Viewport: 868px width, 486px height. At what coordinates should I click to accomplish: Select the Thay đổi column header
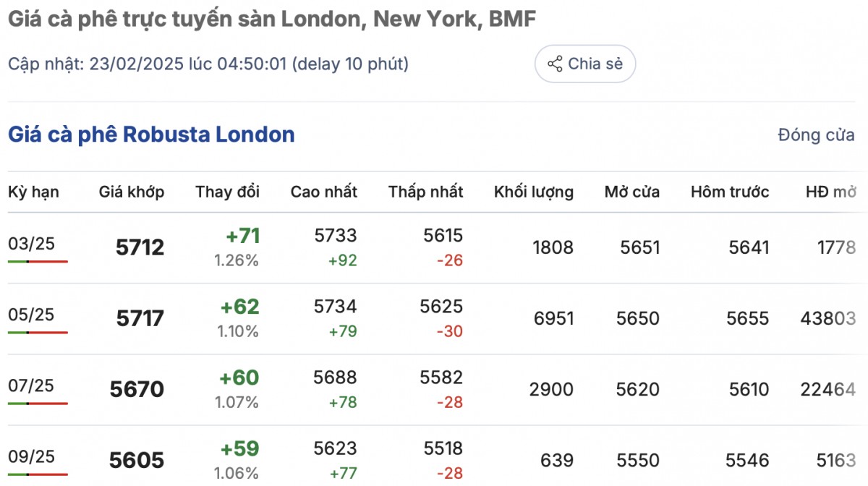tap(227, 192)
